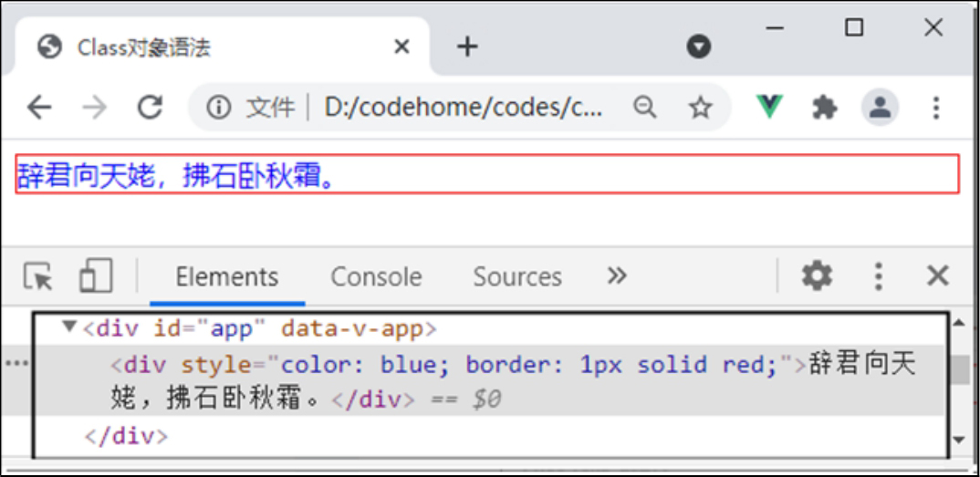Bookmark this page with the star icon
The width and height of the screenshot is (980, 477).
[700, 108]
